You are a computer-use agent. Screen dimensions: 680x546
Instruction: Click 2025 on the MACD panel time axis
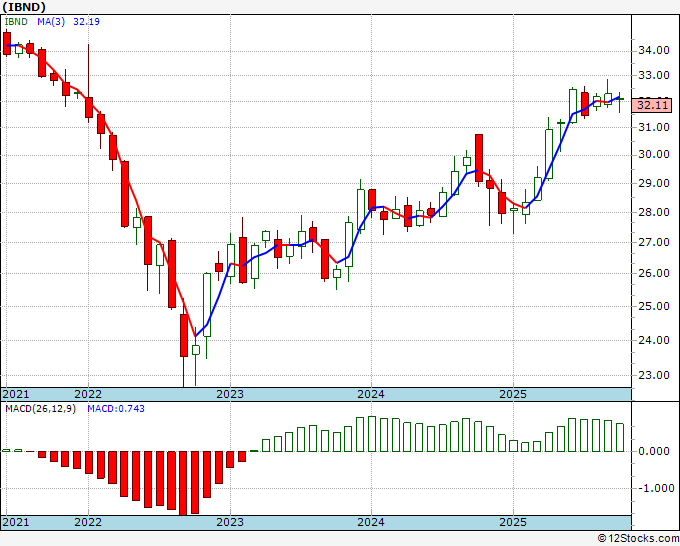click(x=513, y=522)
